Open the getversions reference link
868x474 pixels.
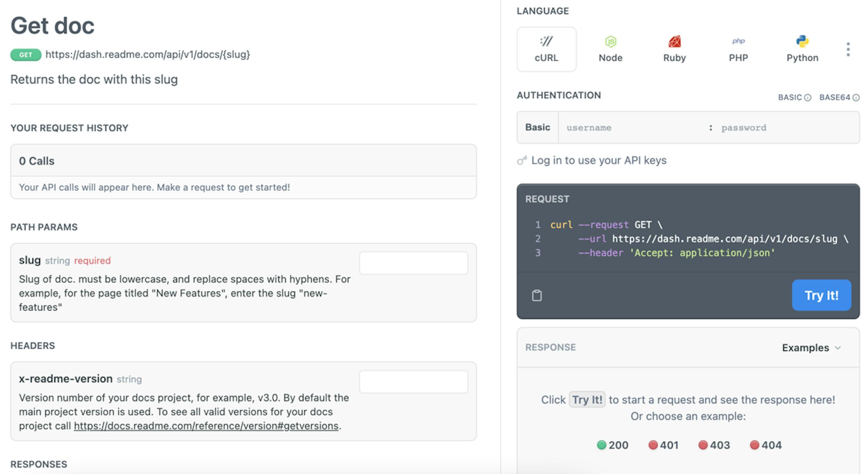pyautogui.click(x=206, y=426)
